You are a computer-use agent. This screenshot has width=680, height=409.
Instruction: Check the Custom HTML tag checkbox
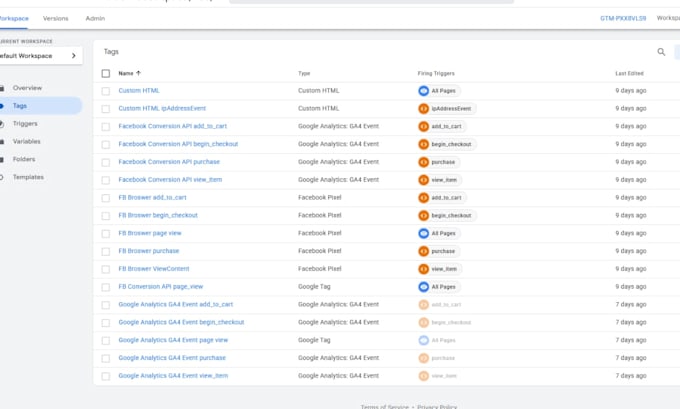(106, 91)
